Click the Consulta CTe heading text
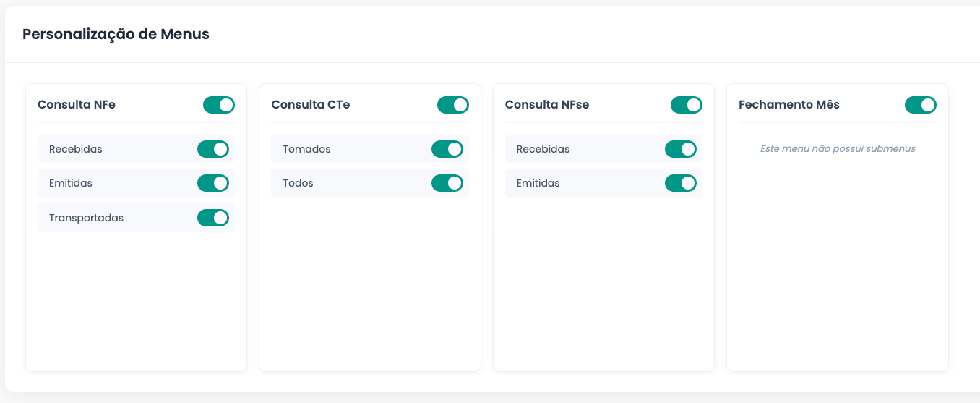This screenshot has width=980, height=403. tap(311, 105)
